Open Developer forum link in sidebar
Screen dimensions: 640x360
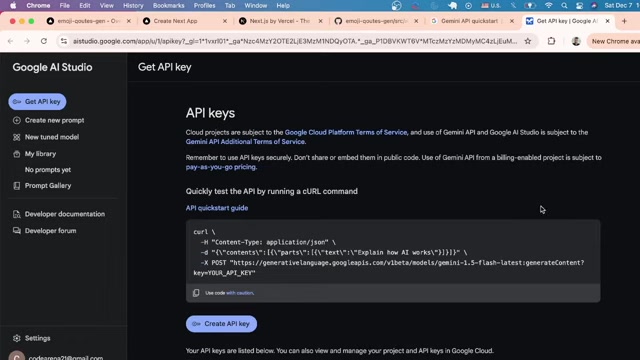[x=44, y=231]
